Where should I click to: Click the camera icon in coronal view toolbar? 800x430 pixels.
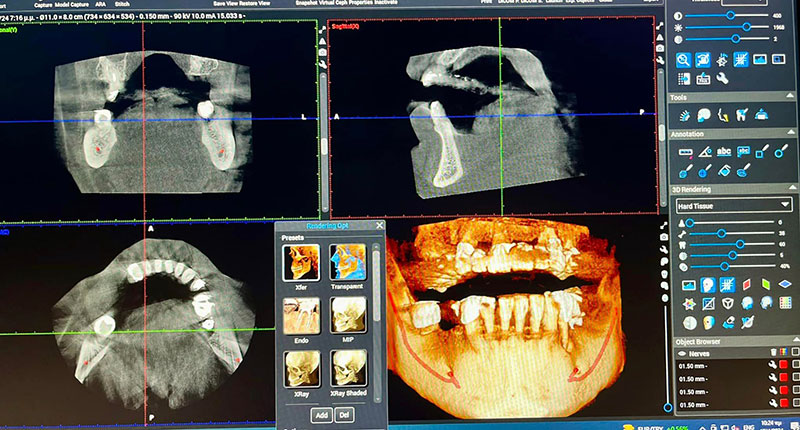point(322,53)
